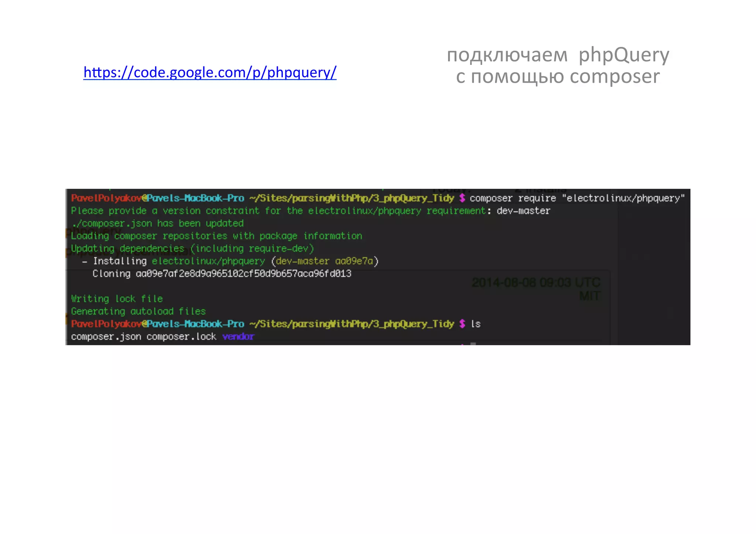The width and height of the screenshot is (756, 534).
Task: Click the 'Installing electrolinux/phpquery' line
Action: (x=230, y=261)
